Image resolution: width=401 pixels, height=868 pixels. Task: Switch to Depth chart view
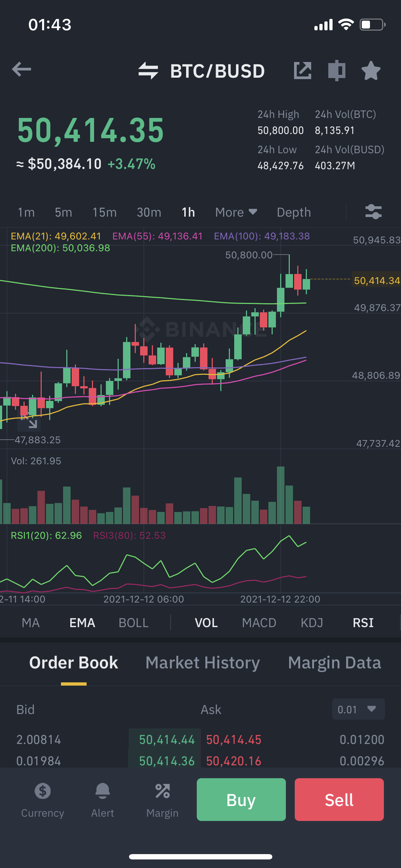(x=294, y=212)
